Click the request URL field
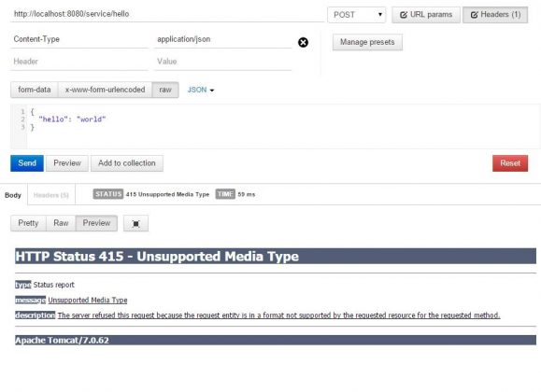This screenshot has width=541, height=392. [167, 14]
